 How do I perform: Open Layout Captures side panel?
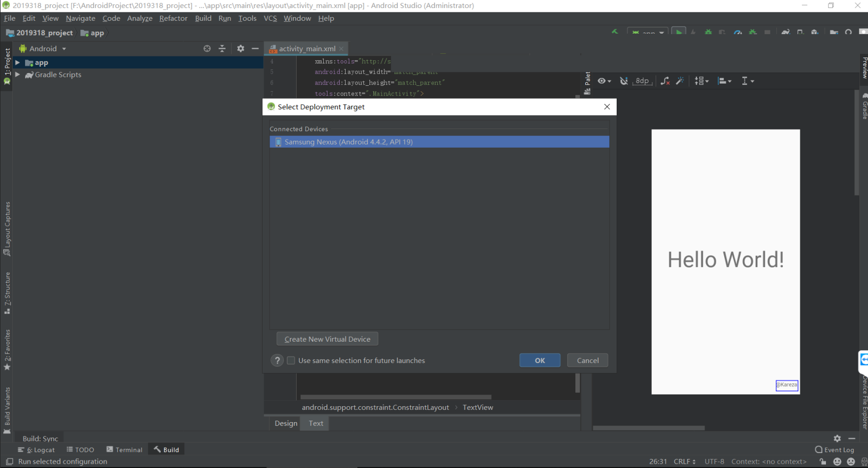click(x=7, y=229)
